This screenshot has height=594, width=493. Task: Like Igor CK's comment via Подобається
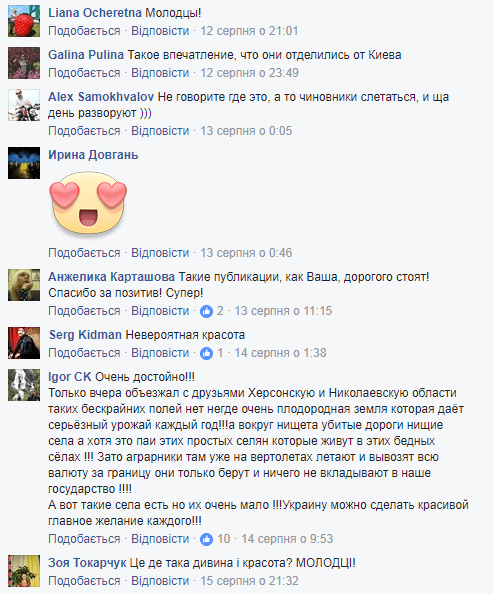[84, 539]
